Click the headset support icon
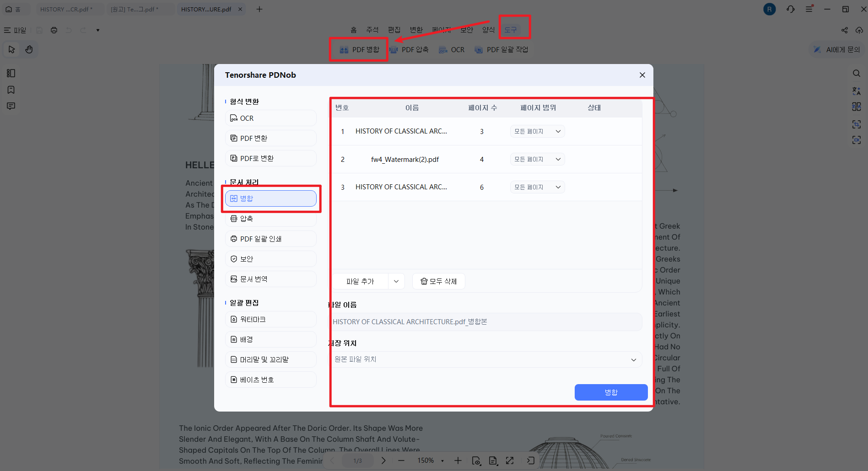Screen dimensions: 868x471 click(791, 9)
